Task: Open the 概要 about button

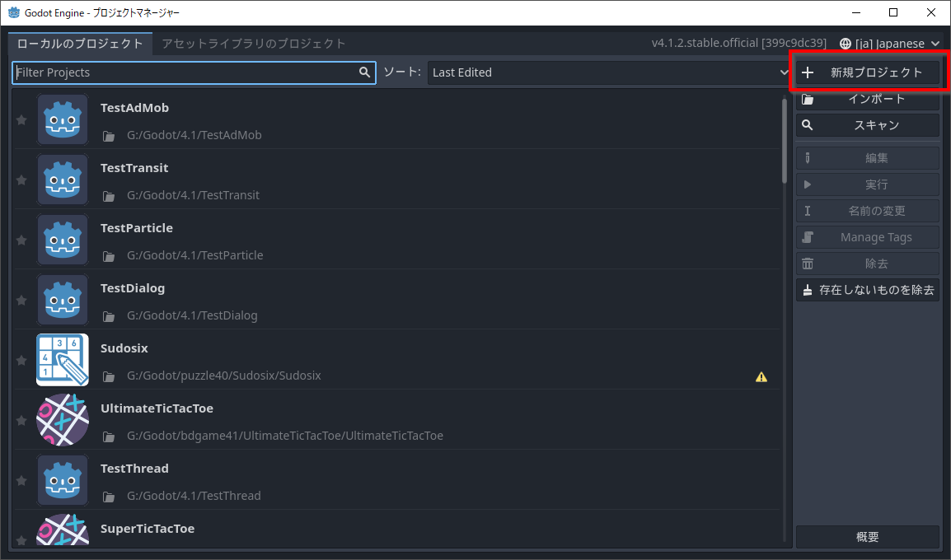Action: (868, 537)
